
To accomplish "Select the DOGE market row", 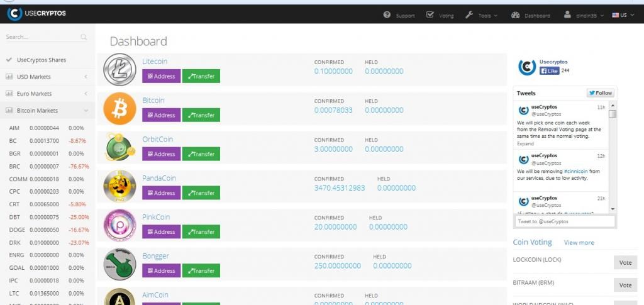I will point(47,230).
